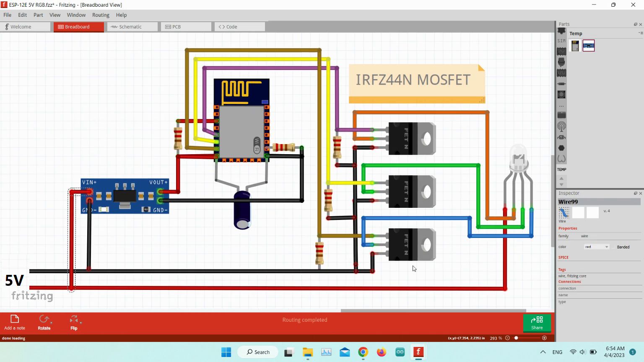Image resolution: width=644 pixels, height=362 pixels.
Task: Click the zoom in plus icon
Action: (x=544, y=338)
